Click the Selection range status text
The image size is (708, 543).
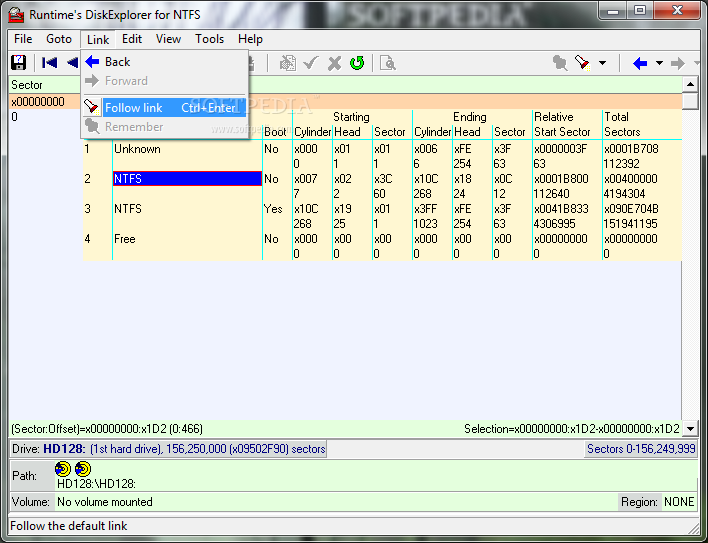tap(572, 429)
